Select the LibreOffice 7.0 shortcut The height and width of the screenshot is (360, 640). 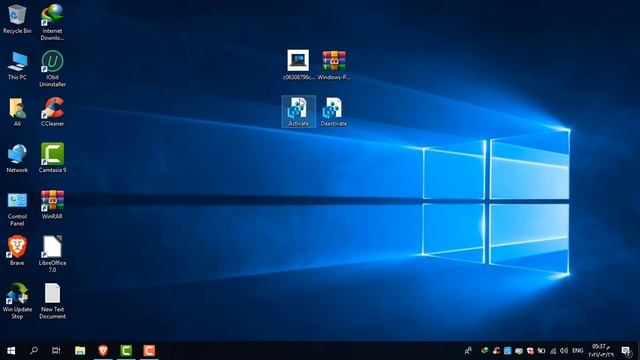point(52,254)
